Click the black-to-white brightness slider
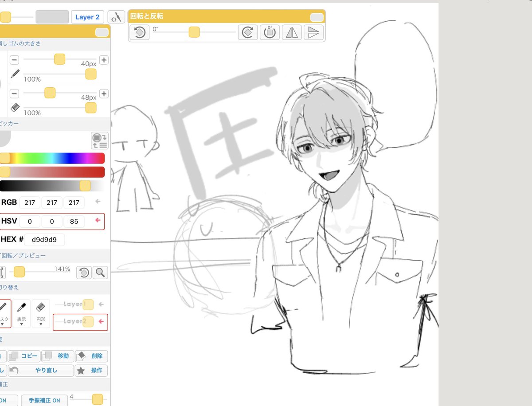Screen dimensions: 532x406 52,186
